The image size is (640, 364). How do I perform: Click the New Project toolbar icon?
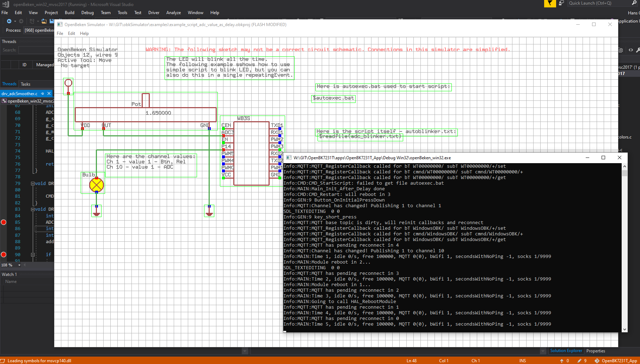point(32,21)
